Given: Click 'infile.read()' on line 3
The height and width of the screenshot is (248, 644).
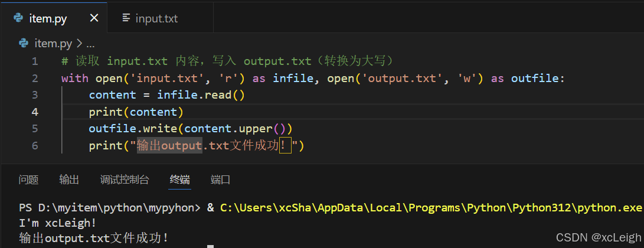Looking at the screenshot, I should pos(201,95).
